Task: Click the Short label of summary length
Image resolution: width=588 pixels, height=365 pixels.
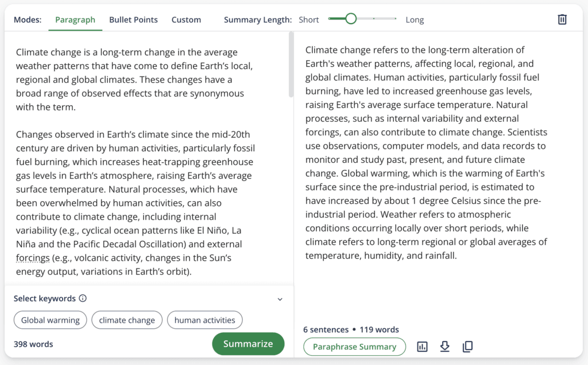Action: (308, 20)
